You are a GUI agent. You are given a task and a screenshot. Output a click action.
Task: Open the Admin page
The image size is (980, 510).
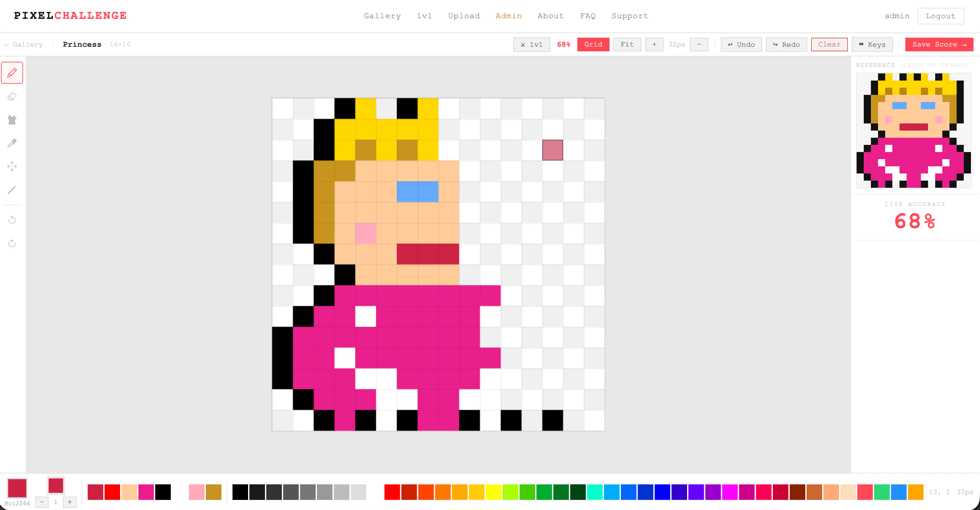click(509, 16)
